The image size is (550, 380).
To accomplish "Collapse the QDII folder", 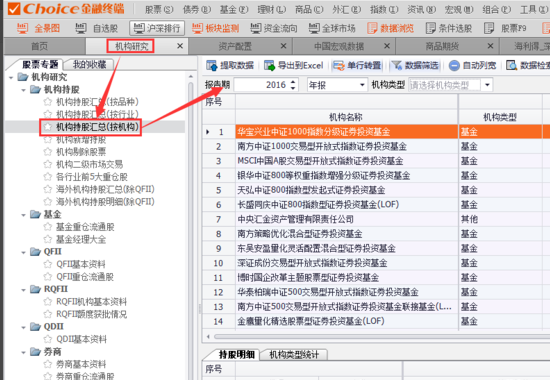I will [x=24, y=327].
